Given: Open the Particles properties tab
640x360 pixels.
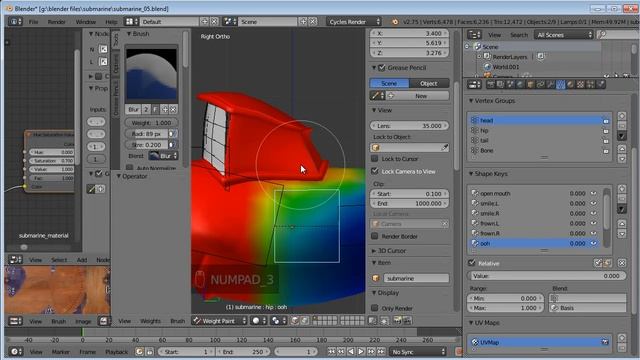Looking at the screenshot, I should coord(590,84).
